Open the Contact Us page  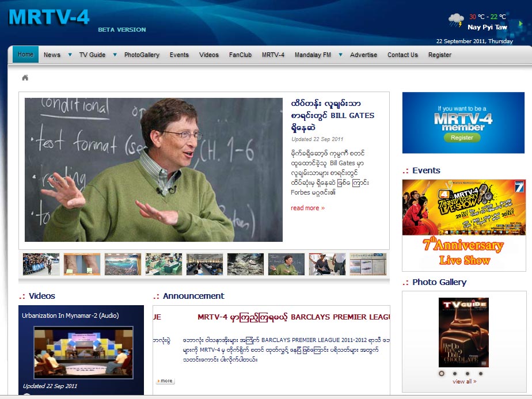click(402, 55)
